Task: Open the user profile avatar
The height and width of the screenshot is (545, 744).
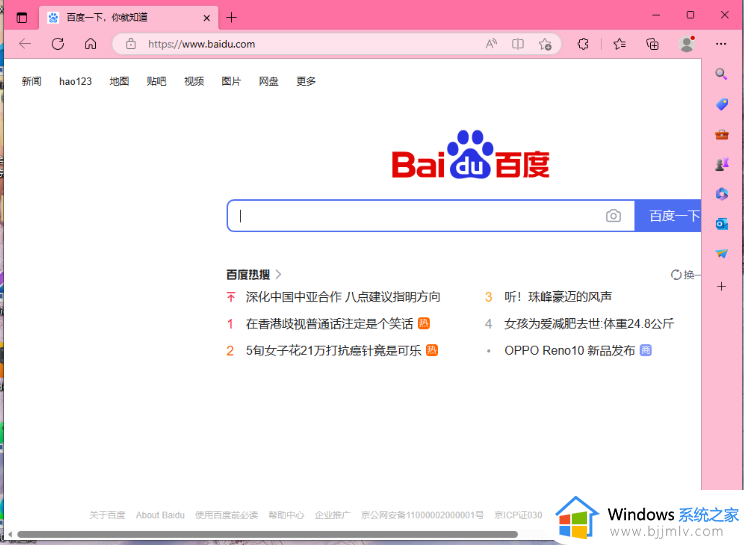Action: pyautogui.click(x=687, y=44)
